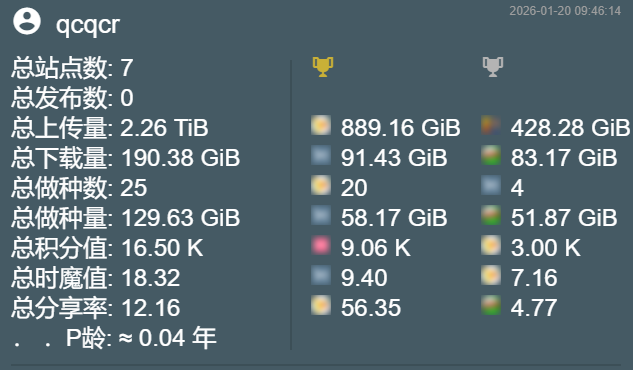Image resolution: width=633 pixels, height=370 pixels.
Task: Click the site icon next to 3.00 K
Action: click(x=491, y=245)
